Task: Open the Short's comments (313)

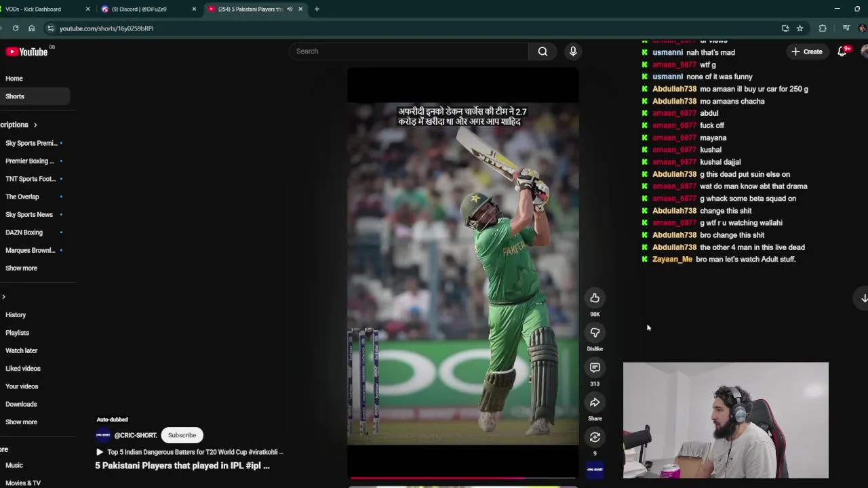Action: point(595,368)
